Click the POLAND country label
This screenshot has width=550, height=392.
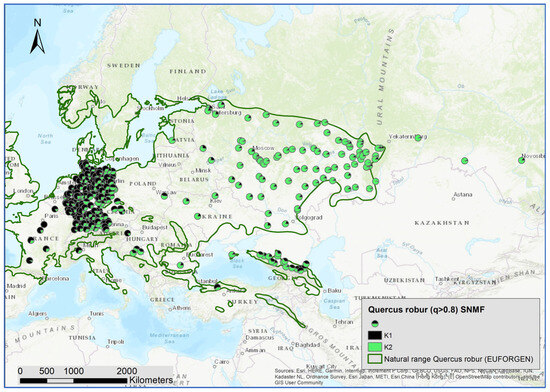[x=143, y=184]
